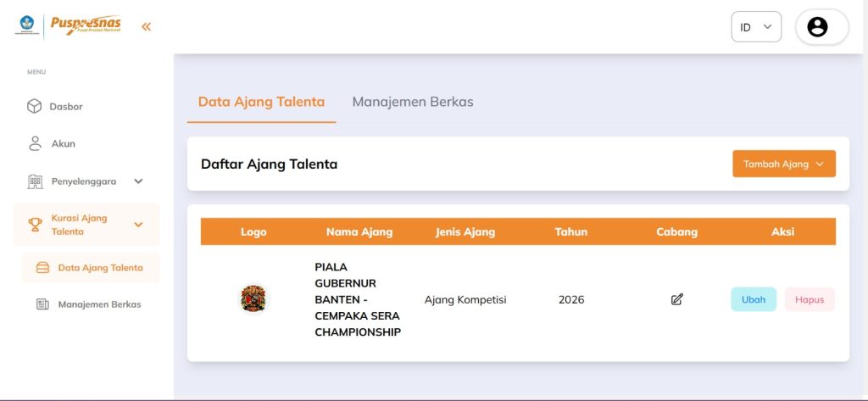
Task: Click the Dasbor cube icon
Action: coord(35,106)
